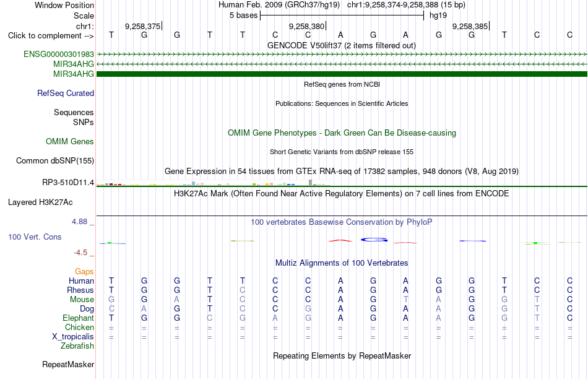This screenshot has width=588, height=379.
Task: Open the Layered H3K27Ac track label
Action: (40, 203)
